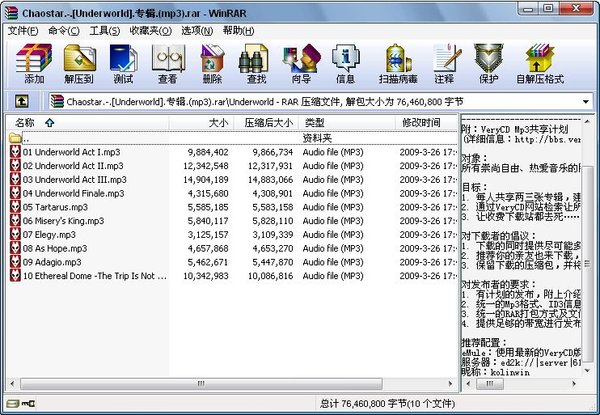Click the comment panel vertical scrollbar thumb
This screenshot has width=600, height=415.
tap(587, 265)
